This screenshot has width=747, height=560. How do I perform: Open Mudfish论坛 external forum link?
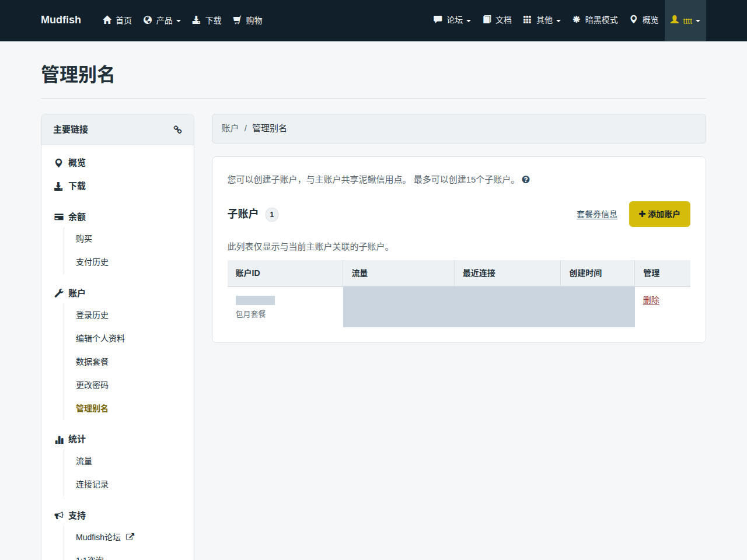pyautogui.click(x=105, y=537)
